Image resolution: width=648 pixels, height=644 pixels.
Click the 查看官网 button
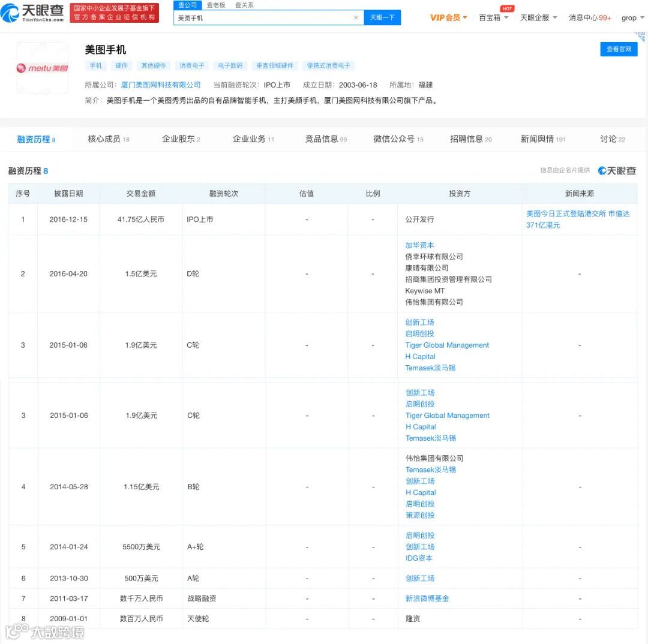[x=619, y=49]
